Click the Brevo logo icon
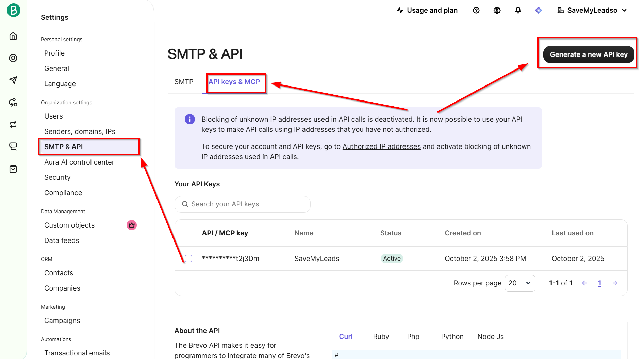 pyautogui.click(x=13, y=10)
